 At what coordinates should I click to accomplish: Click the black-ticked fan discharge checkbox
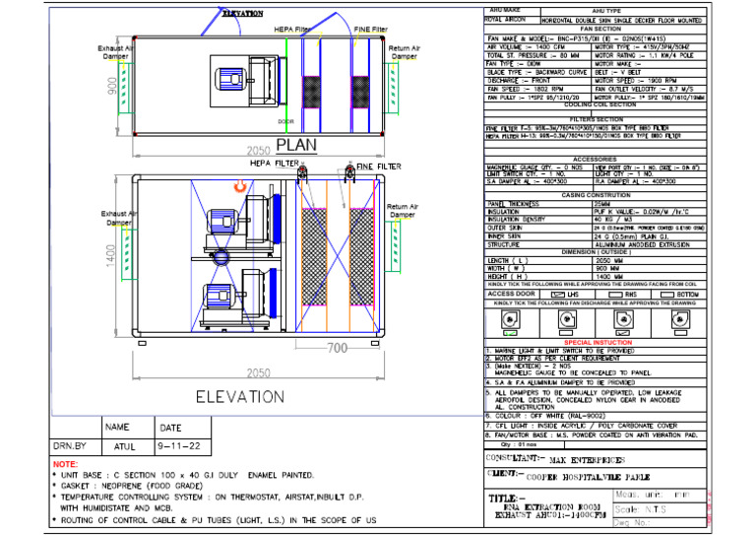pyautogui.click(x=623, y=333)
